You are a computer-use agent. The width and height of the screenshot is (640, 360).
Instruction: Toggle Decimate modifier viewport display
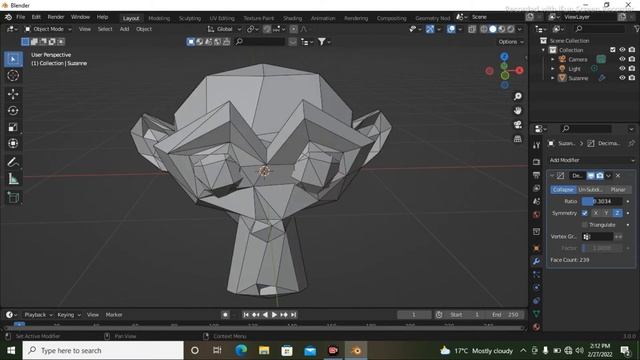[591, 176]
